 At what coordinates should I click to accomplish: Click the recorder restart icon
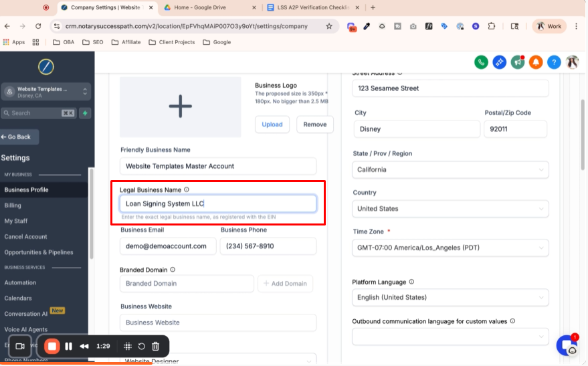coord(141,346)
